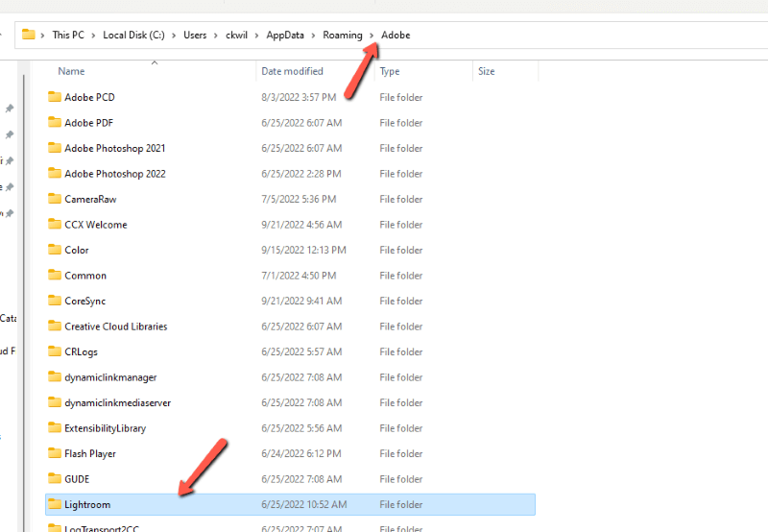
Task: Sort by the Name column header
Action: pyautogui.click(x=71, y=71)
